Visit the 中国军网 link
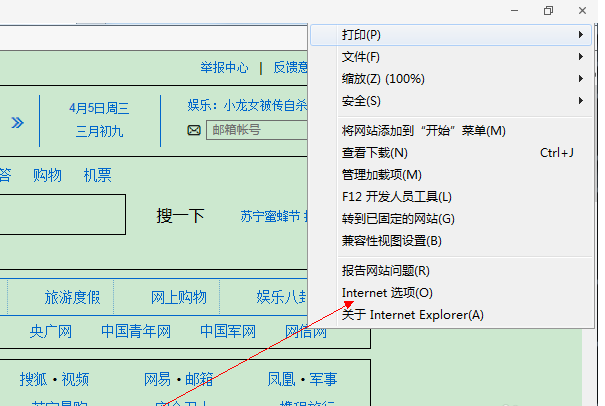 click(228, 332)
